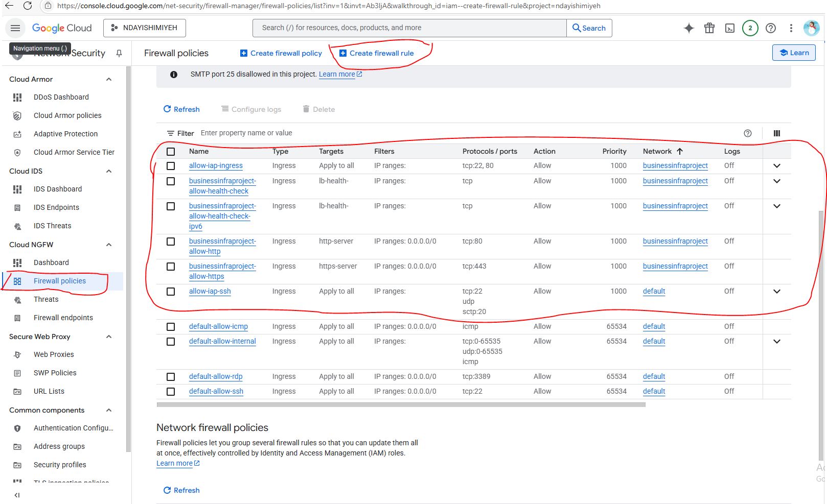Activate Cloud Shell terminal icon

coord(730,28)
